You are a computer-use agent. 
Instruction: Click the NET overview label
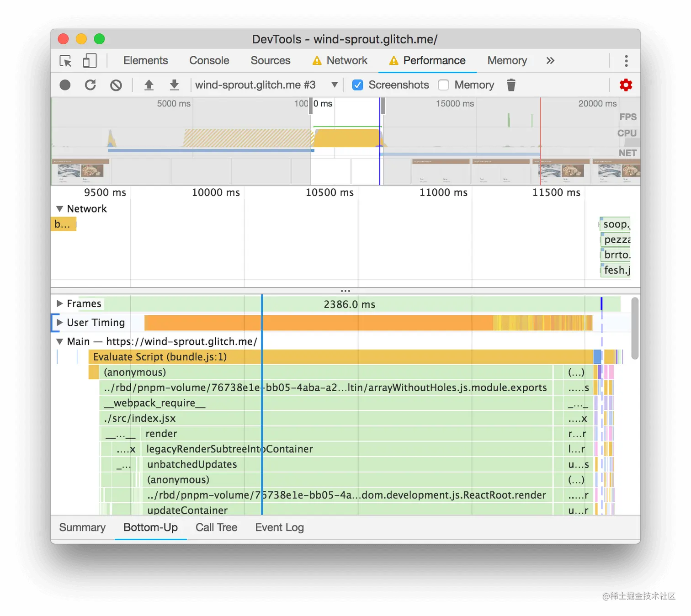[x=627, y=153]
